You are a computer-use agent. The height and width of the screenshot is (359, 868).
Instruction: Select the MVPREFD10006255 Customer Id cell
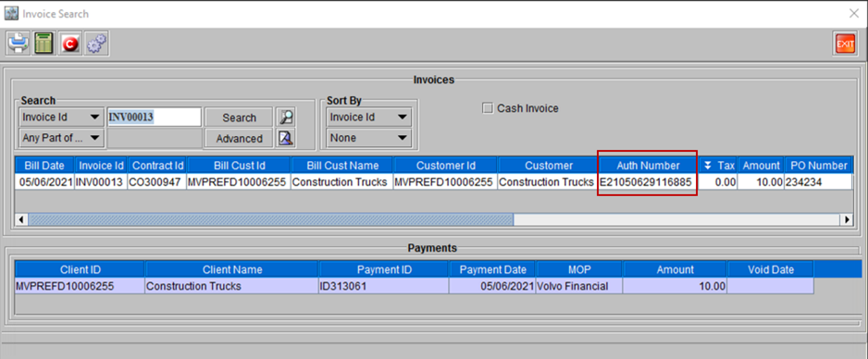[445, 182]
